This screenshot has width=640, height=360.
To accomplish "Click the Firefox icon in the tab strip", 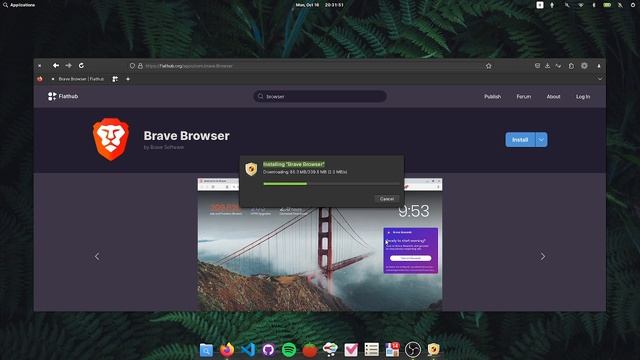I will pyautogui.click(x=40, y=79).
